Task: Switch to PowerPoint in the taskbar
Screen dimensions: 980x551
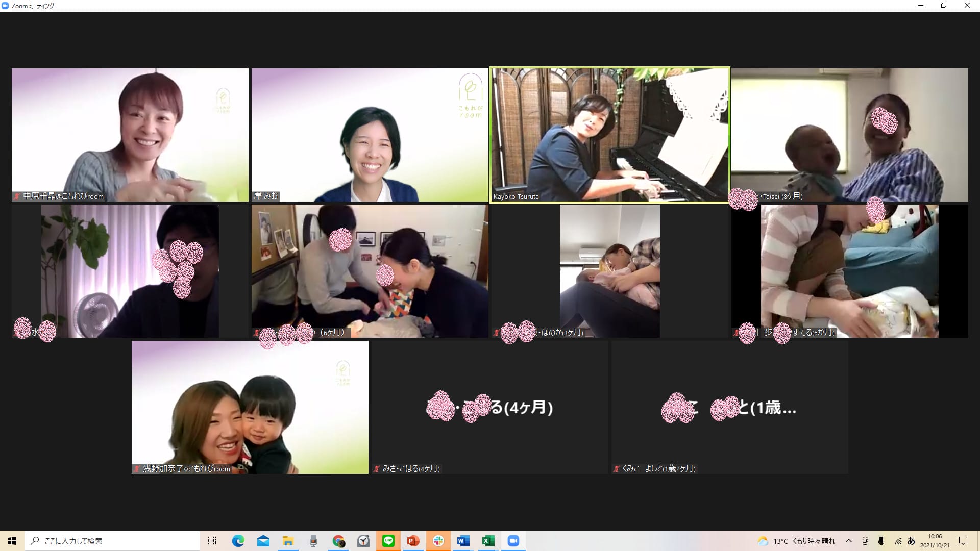Action: tap(413, 541)
